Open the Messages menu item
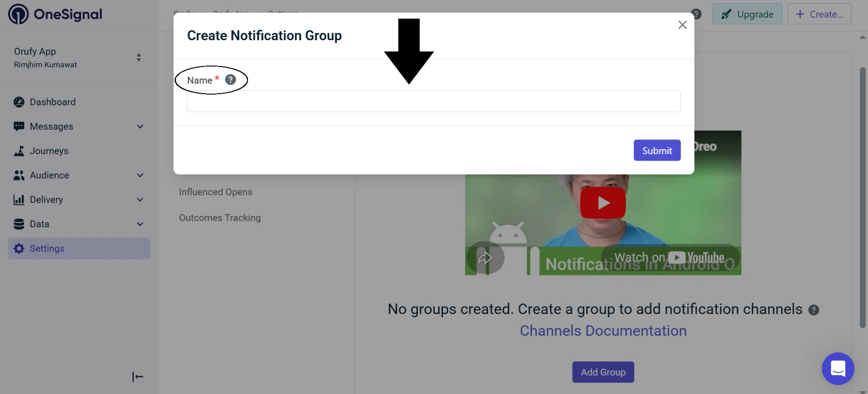The height and width of the screenshot is (394, 868). [79, 127]
